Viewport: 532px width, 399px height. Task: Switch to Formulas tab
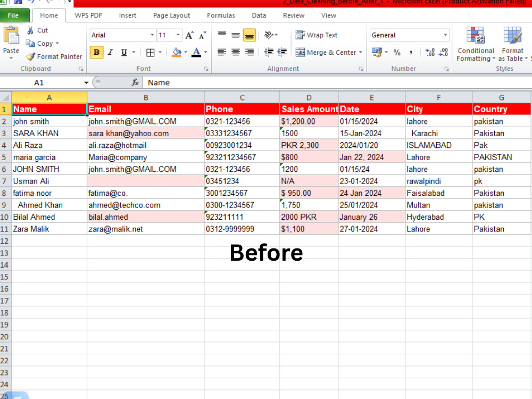[x=221, y=15]
